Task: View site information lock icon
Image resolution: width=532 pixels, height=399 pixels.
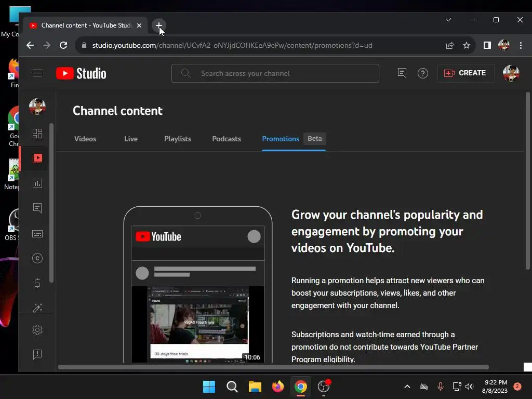Action: (84, 45)
